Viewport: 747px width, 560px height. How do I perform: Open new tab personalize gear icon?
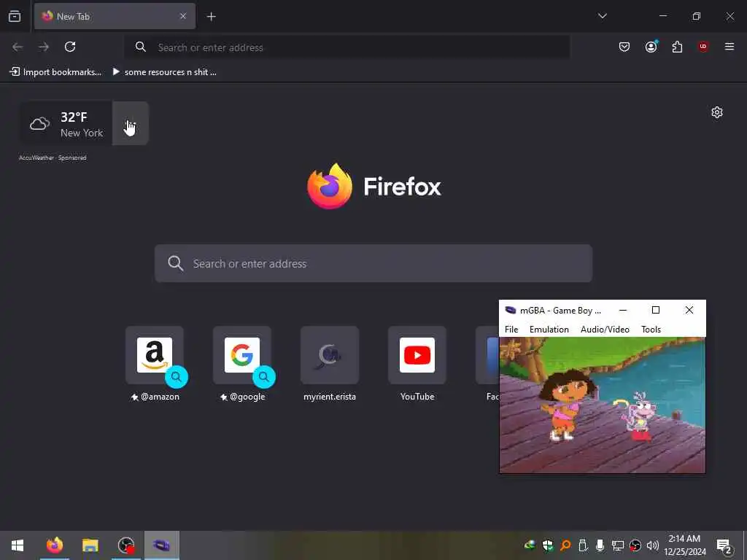[717, 112]
